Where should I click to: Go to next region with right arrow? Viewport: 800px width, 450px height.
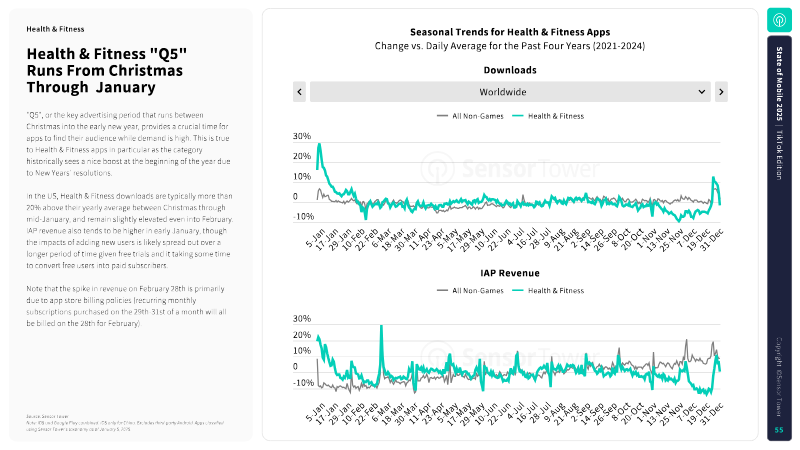click(x=721, y=92)
